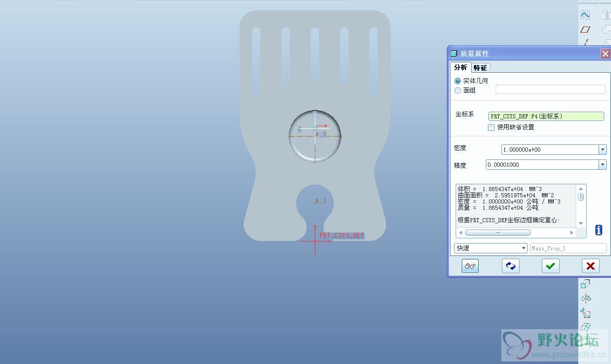This screenshot has width=611, height=364.
Task: Switch to the 分析 tab
Action: click(x=460, y=68)
